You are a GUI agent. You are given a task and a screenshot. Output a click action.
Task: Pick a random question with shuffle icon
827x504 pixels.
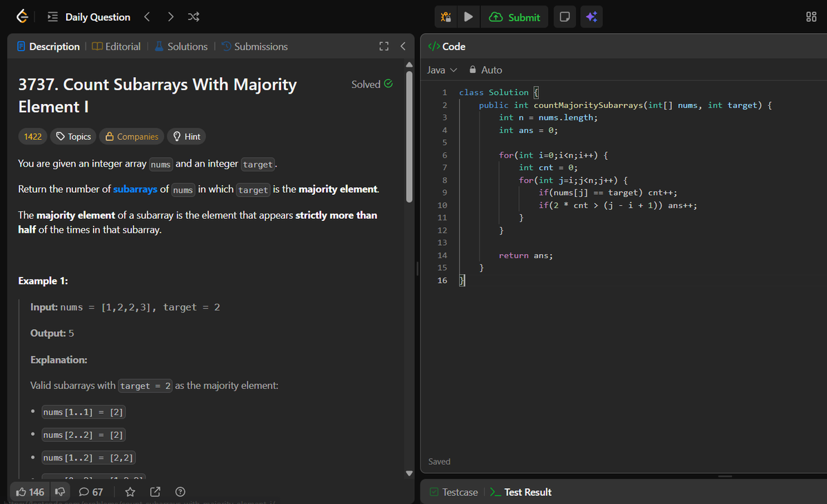pos(194,17)
